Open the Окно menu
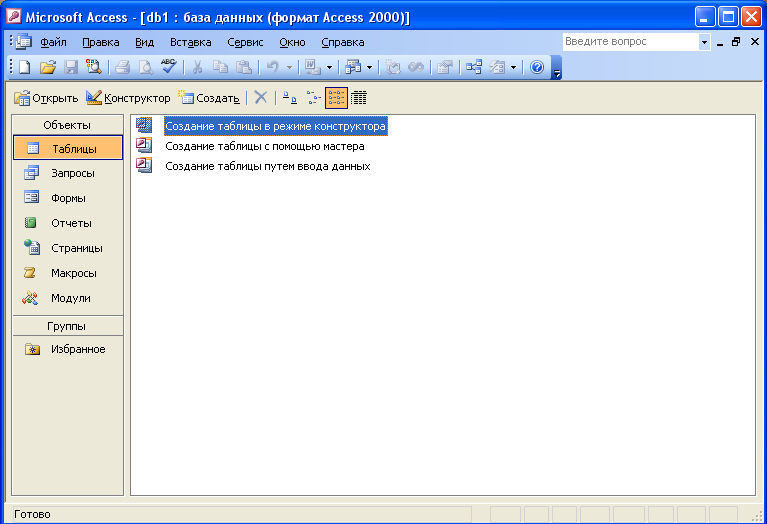 click(x=293, y=43)
